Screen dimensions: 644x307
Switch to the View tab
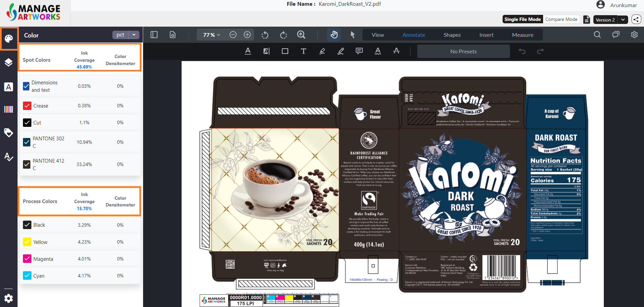(x=378, y=35)
